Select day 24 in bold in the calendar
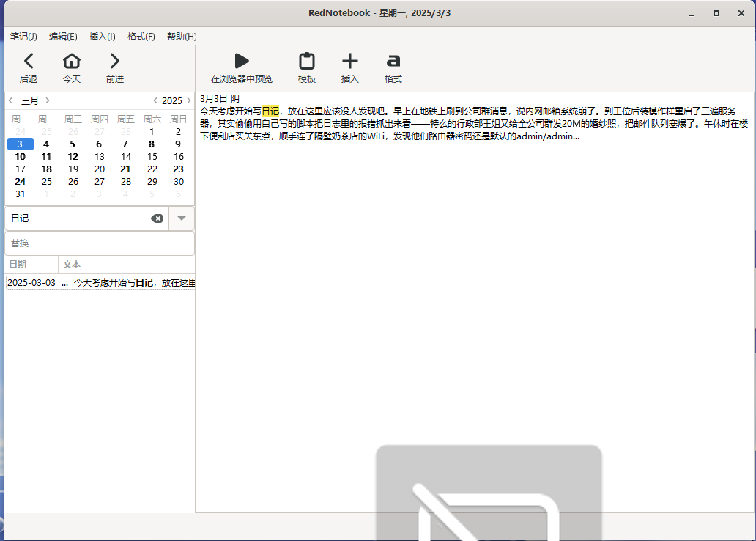The image size is (756, 541). (x=21, y=182)
